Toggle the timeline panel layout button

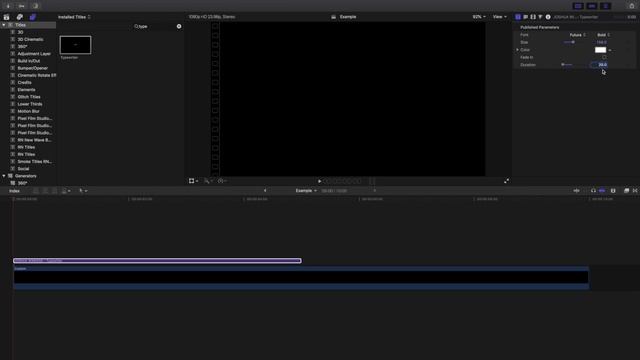click(592, 6)
